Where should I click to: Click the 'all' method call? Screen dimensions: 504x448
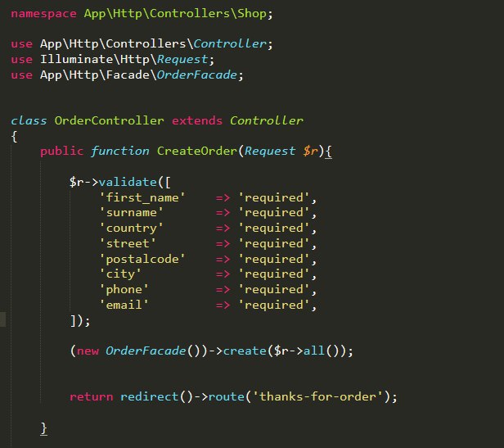click(314, 351)
